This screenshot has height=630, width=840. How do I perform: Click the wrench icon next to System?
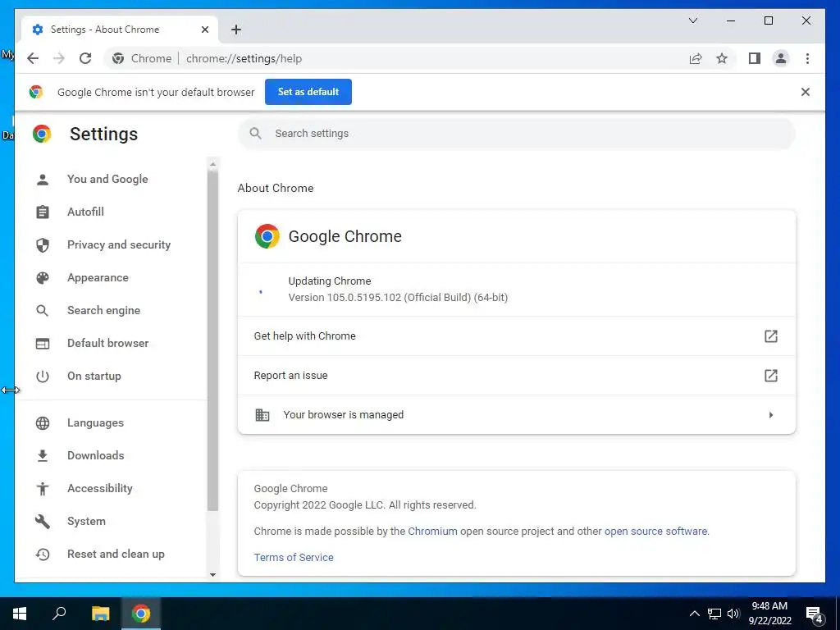tap(43, 521)
